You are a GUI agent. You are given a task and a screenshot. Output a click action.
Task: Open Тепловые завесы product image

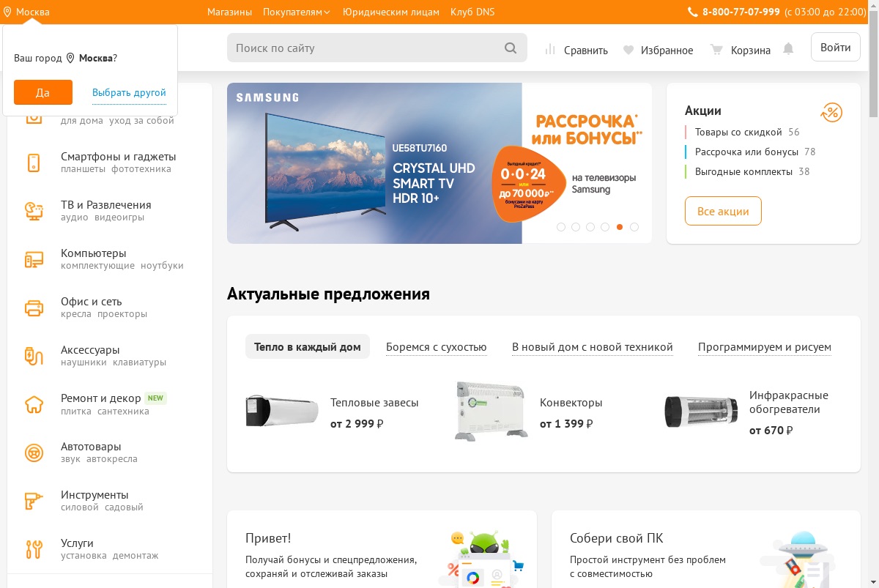[x=282, y=411]
